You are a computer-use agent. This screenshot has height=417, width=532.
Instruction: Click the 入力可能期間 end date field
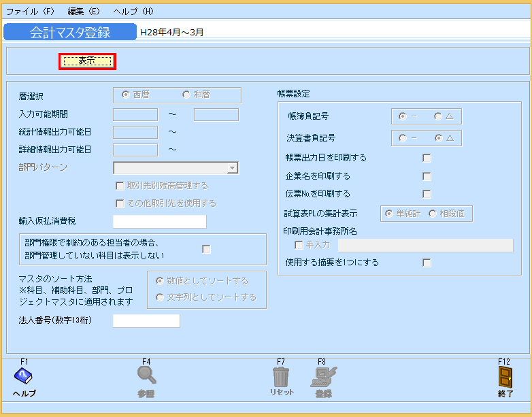pyautogui.click(x=216, y=115)
